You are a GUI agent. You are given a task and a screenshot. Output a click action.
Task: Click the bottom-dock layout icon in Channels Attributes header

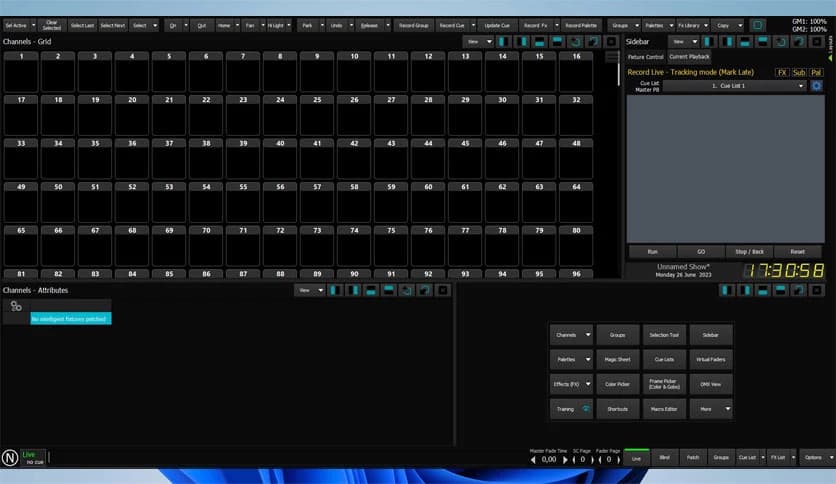click(371, 290)
